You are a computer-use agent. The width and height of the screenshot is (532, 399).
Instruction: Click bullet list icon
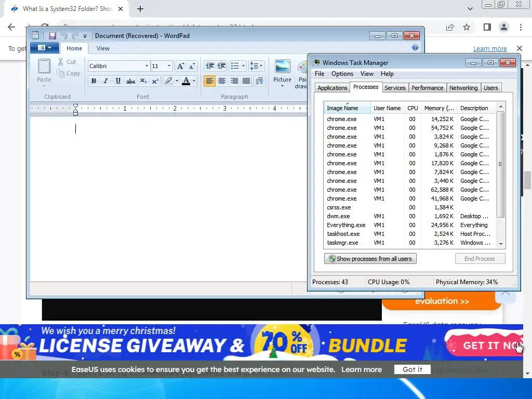(235, 66)
